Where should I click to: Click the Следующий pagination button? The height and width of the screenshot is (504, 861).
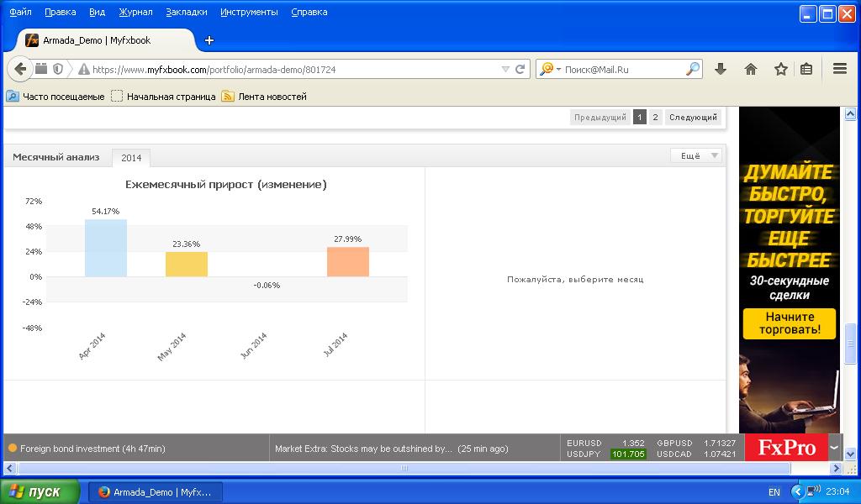click(x=693, y=117)
